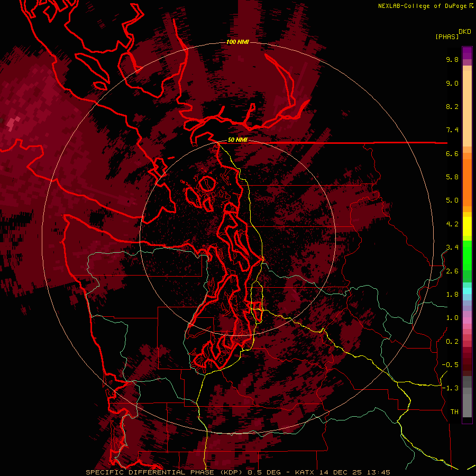This screenshot has width=476, height=476.
Task: Click the 7.4 legend value
Action: [452, 130]
